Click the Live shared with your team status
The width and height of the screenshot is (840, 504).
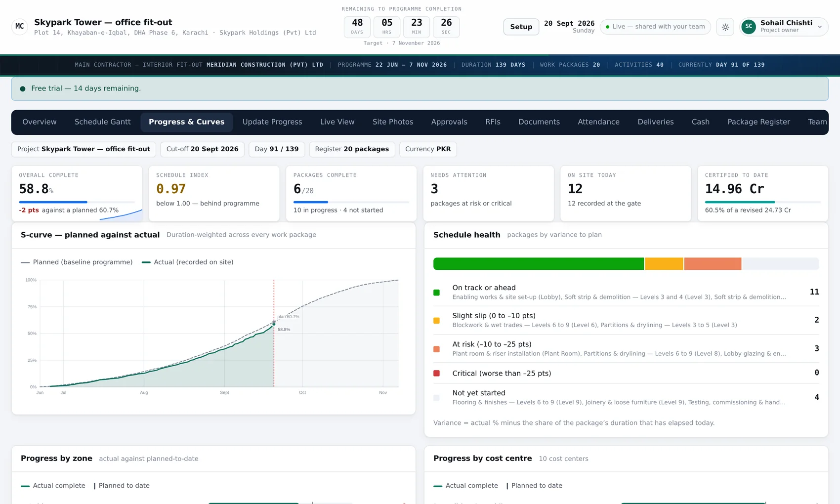click(x=655, y=27)
